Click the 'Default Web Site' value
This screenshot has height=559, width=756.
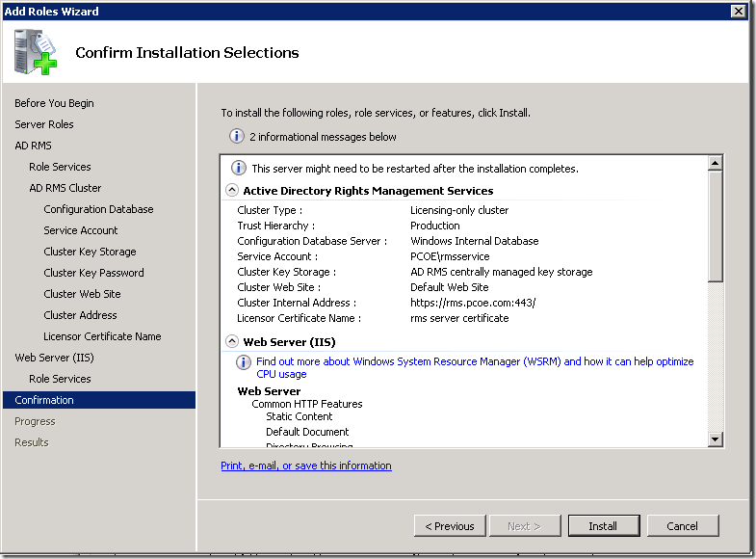click(x=450, y=287)
